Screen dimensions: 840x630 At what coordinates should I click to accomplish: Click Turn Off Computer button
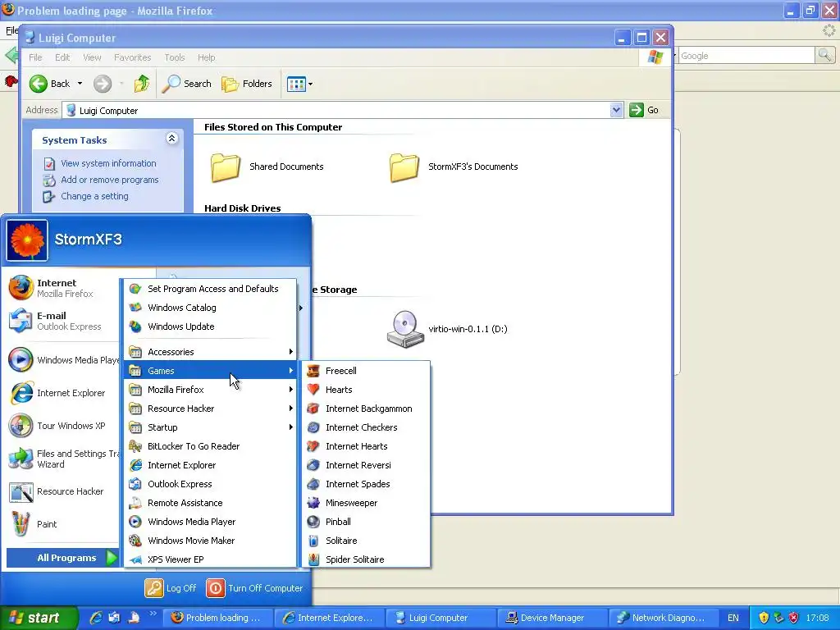(254, 588)
